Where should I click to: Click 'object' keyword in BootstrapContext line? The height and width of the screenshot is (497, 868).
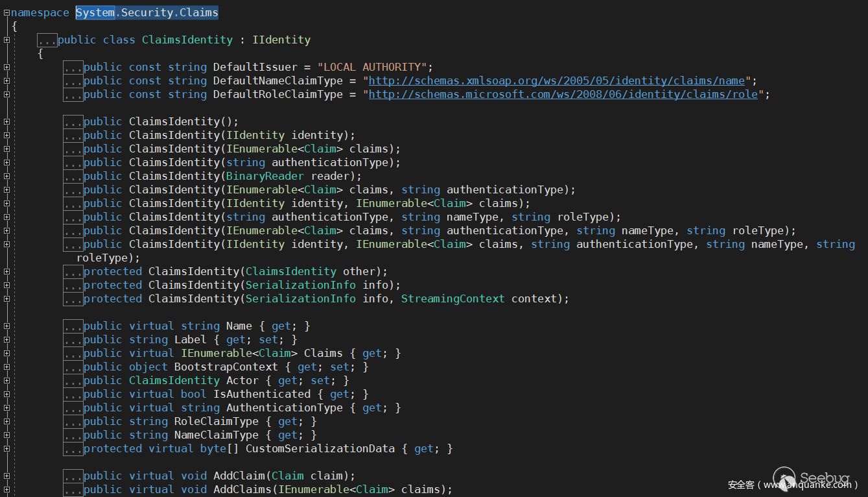(x=148, y=367)
